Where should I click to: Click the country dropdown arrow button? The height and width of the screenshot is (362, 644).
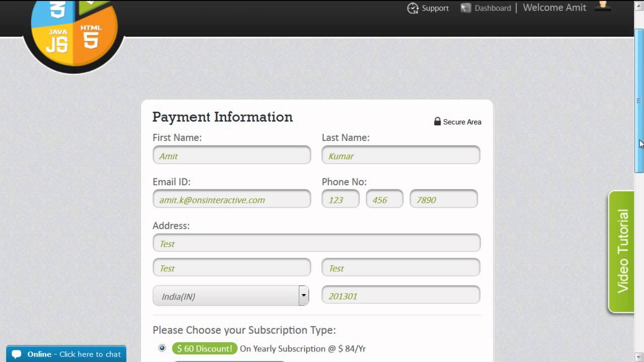pyautogui.click(x=303, y=296)
